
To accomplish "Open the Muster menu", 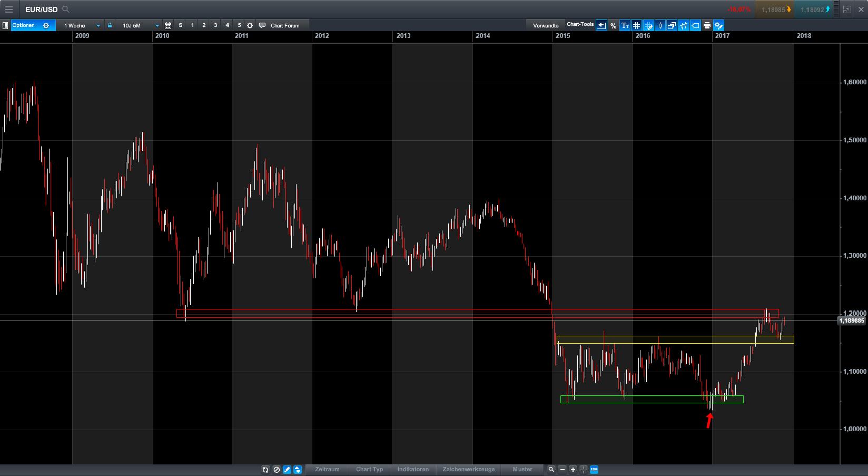I will pos(522,469).
